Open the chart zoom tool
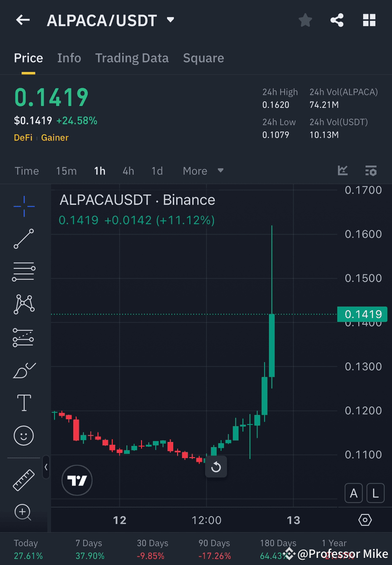The image size is (392, 565). coord(24,512)
